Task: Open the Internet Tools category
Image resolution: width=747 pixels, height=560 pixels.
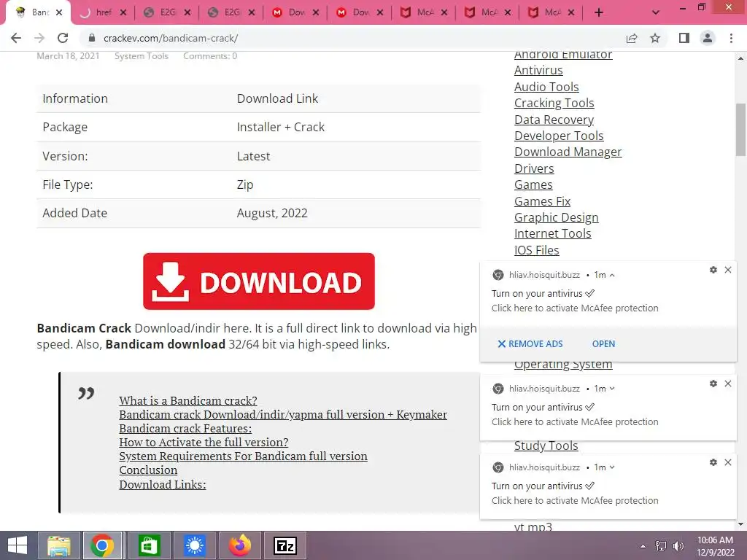Action: [x=553, y=234]
